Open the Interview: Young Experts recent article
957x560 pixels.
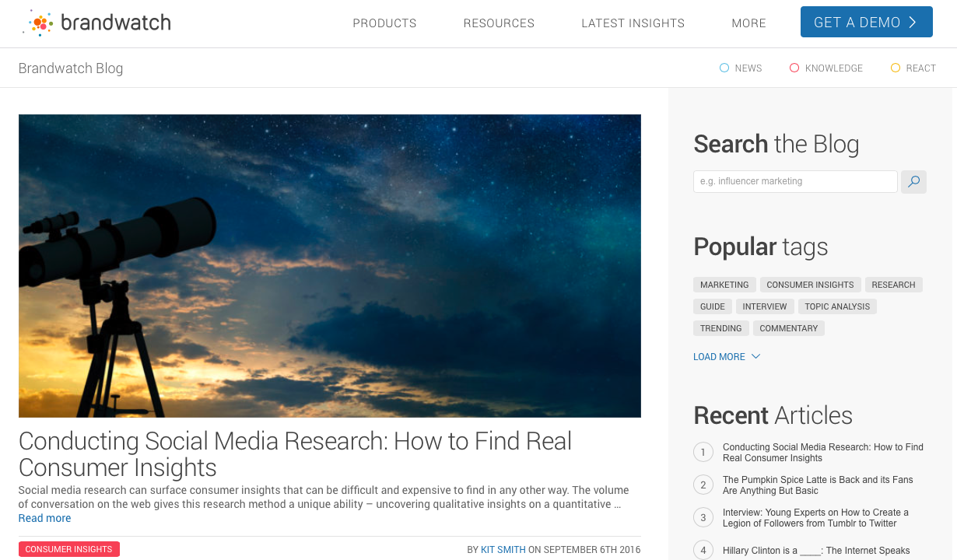coord(815,518)
